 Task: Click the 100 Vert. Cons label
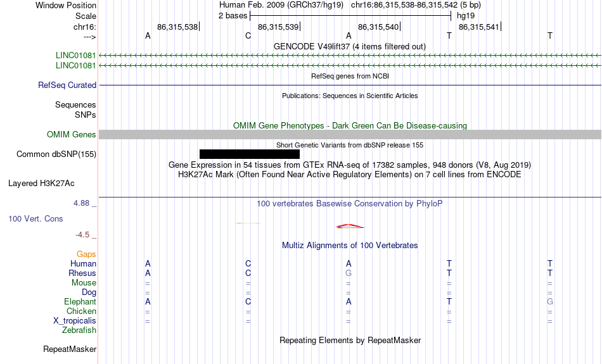click(35, 218)
